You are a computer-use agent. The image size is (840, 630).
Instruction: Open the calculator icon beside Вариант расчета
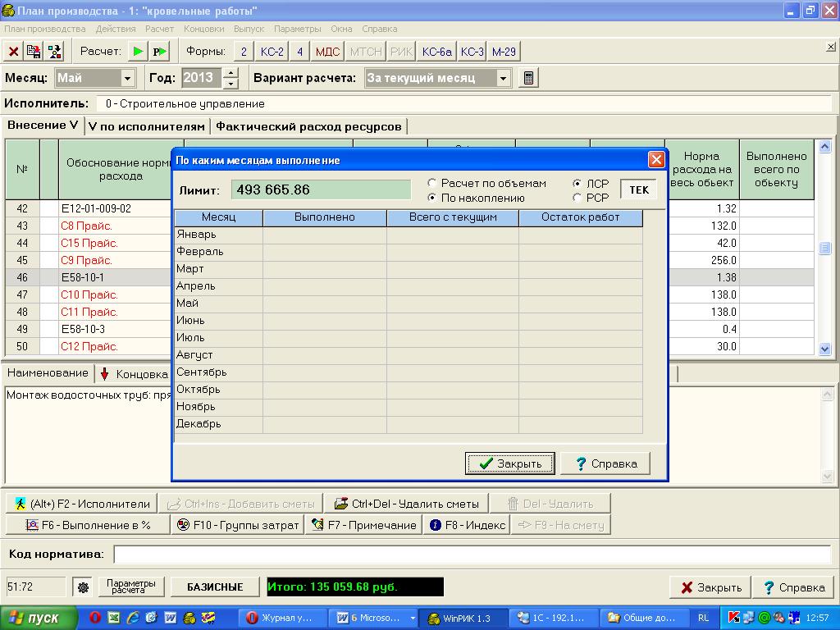pyautogui.click(x=529, y=78)
